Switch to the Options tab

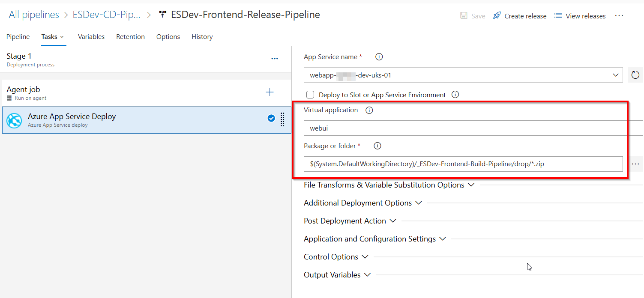168,37
